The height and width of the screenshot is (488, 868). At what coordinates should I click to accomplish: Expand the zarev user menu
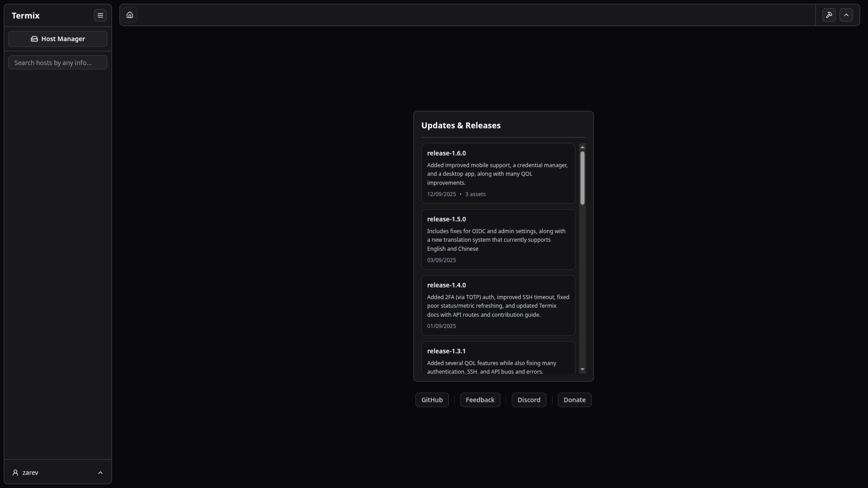coord(58,473)
